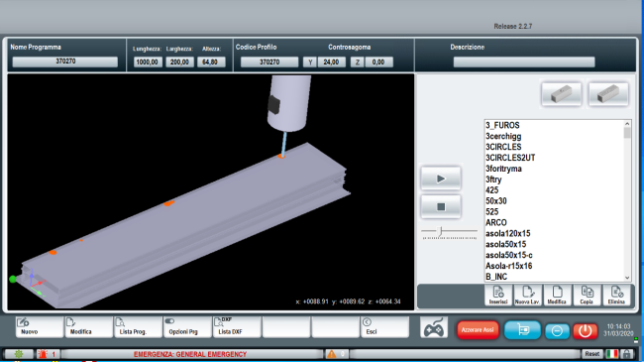Screen dimensions: 644x362
Task: Click the blue minus circle icon
Action: point(557,330)
